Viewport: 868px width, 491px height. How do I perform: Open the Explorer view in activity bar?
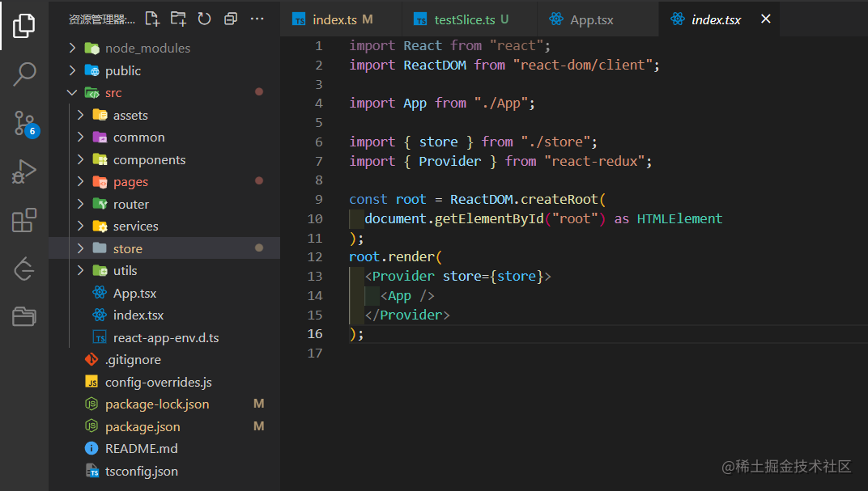tap(23, 25)
